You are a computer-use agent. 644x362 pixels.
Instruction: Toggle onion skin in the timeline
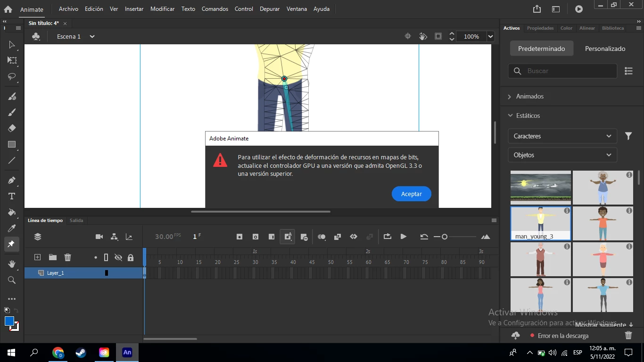coord(322,237)
